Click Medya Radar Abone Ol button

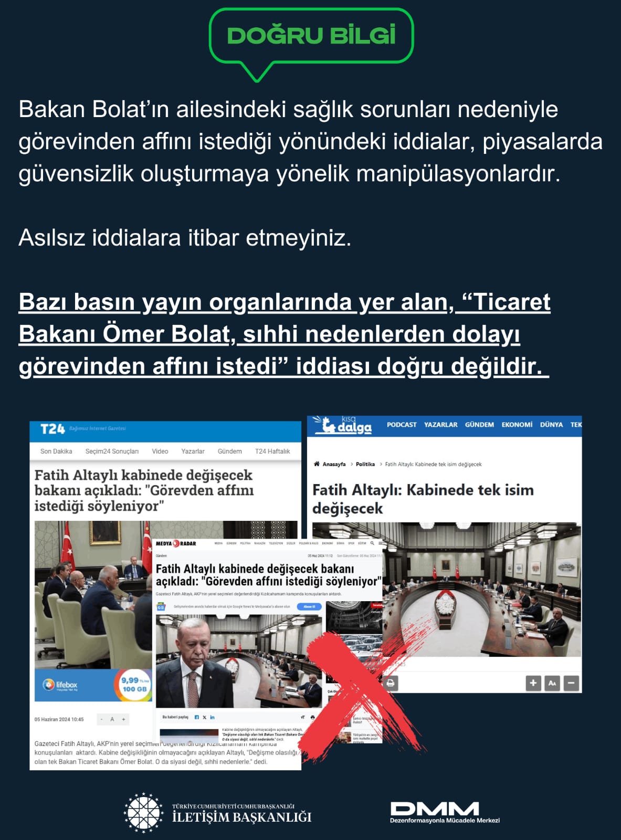(309, 606)
